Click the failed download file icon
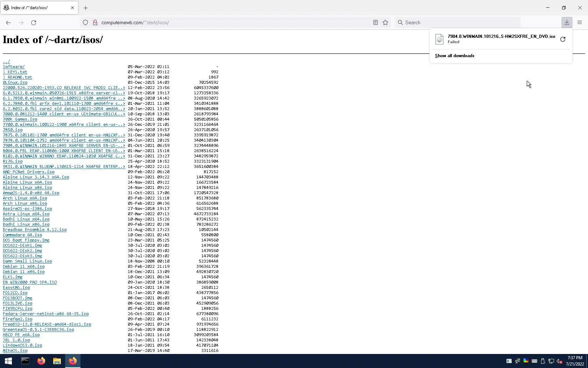588x368 pixels. pos(440,39)
